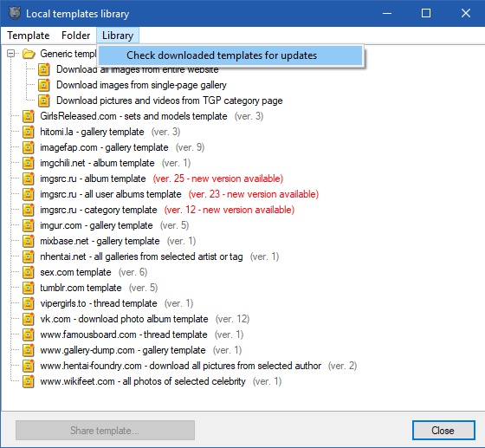Screen dimensions: 485x448
Task: Close the Library menu
Action: (118, 36)
